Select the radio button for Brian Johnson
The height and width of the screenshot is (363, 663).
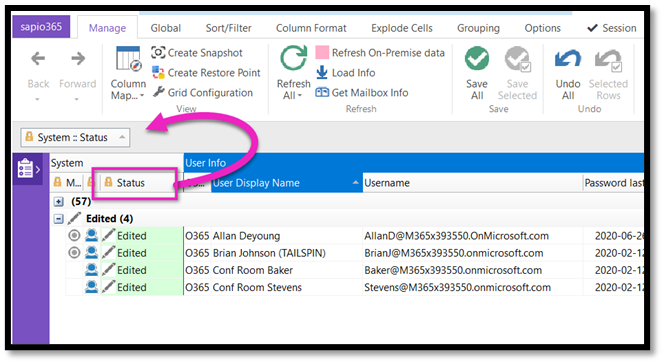coord(74,253)
